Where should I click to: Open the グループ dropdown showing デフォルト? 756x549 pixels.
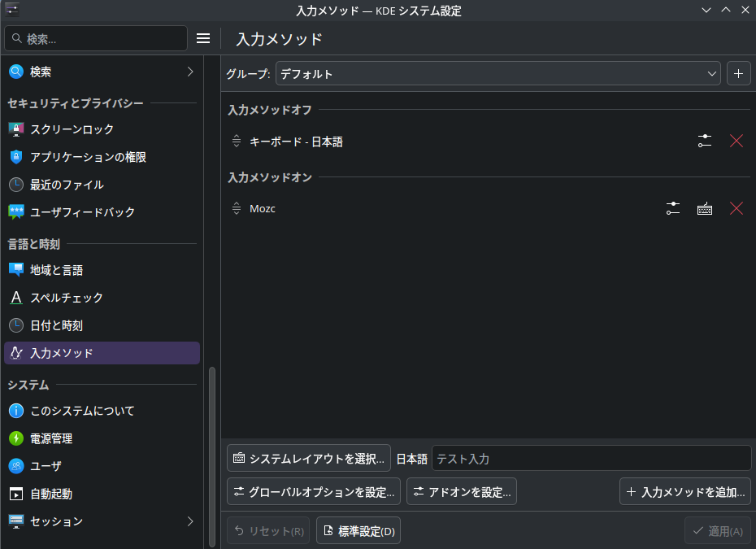[496, 73]
